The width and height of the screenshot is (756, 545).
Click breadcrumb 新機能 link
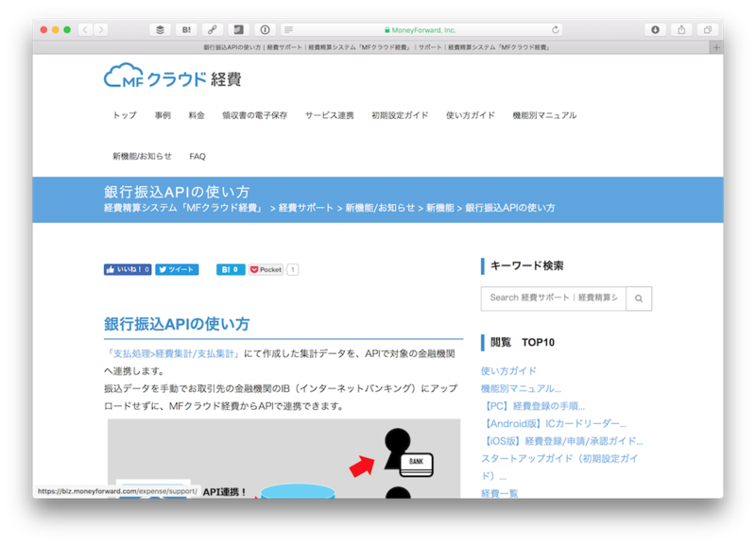pyautogui.click(x=440, y=208)
